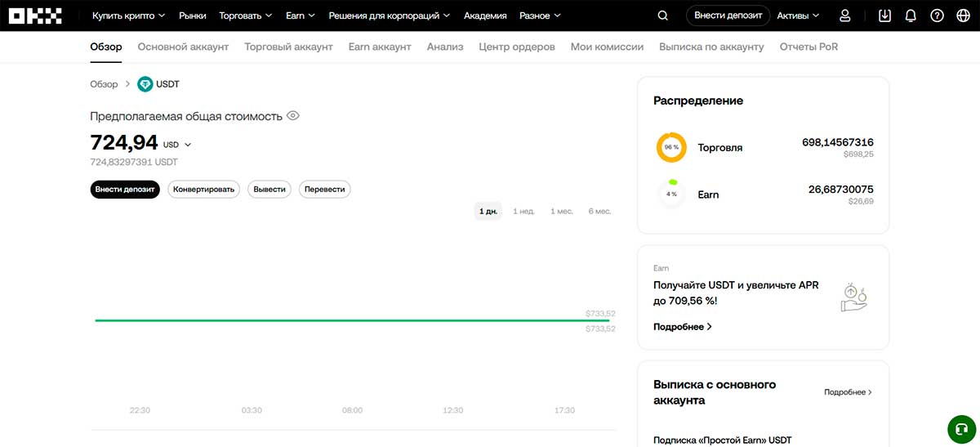
Task: Switch to the Обзор tab
Action: [x=106, y=47]
